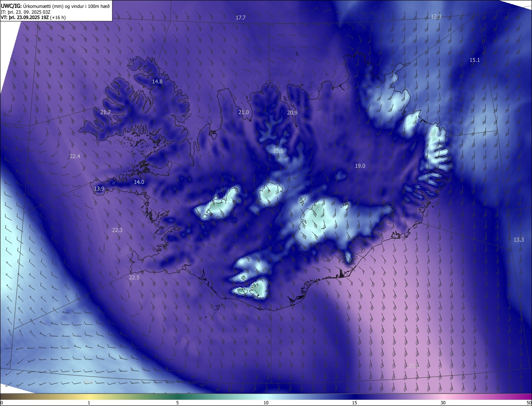Click the 22.5 value label
The height and width of the screenshot is (406, 532).
click(134, 278)
